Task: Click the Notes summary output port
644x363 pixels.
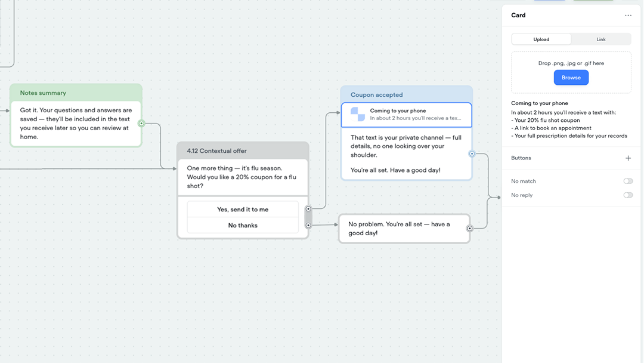Action: [141, 124]
